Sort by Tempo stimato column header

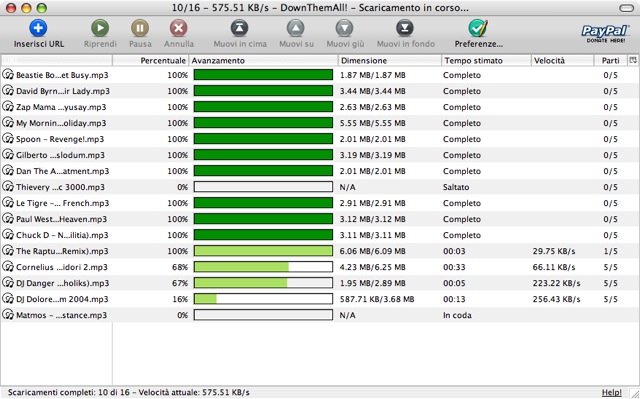tap(486, 60)
